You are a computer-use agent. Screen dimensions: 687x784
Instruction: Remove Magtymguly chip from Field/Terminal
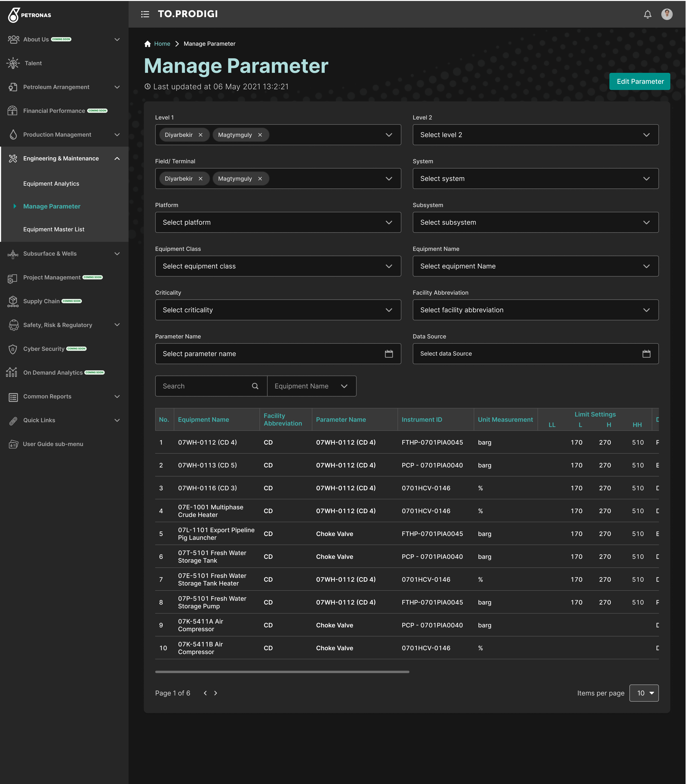tap(260, 179)
